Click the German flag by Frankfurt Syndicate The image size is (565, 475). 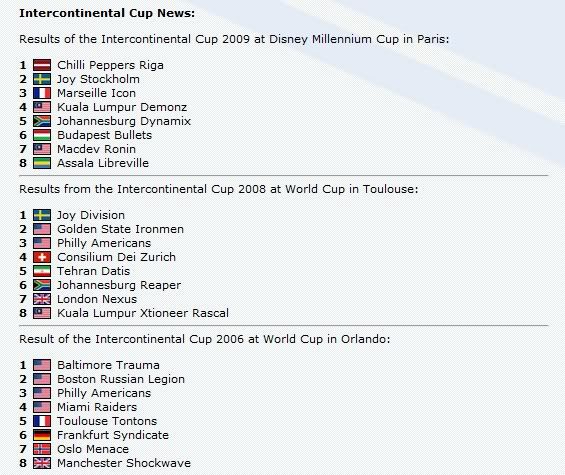pos(42,435)
